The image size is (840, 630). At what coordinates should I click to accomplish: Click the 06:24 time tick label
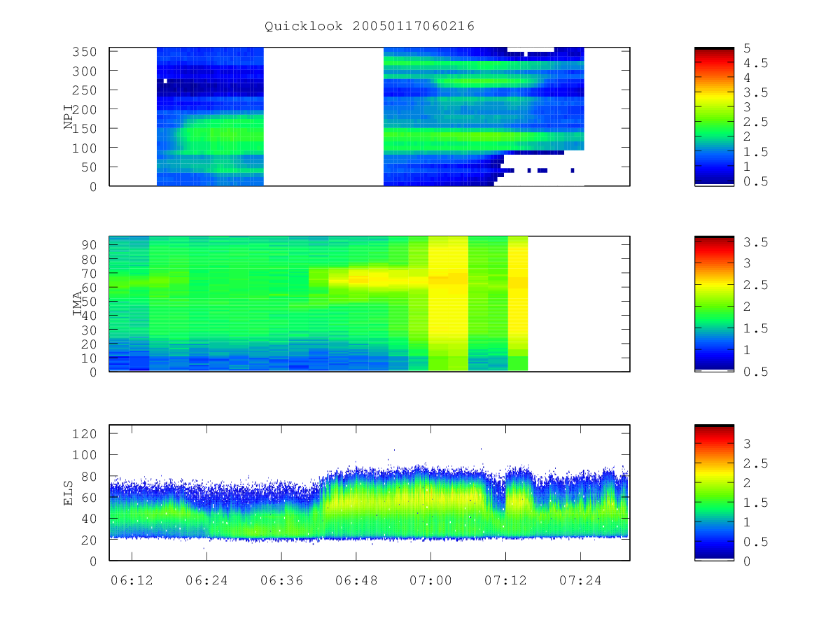pyautogui.click(x=206, y=580)
